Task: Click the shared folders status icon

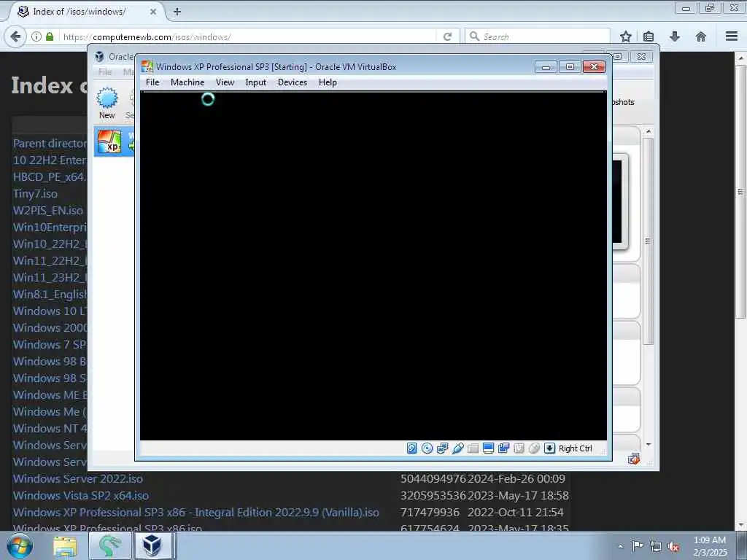Action: tap(473, 448)
